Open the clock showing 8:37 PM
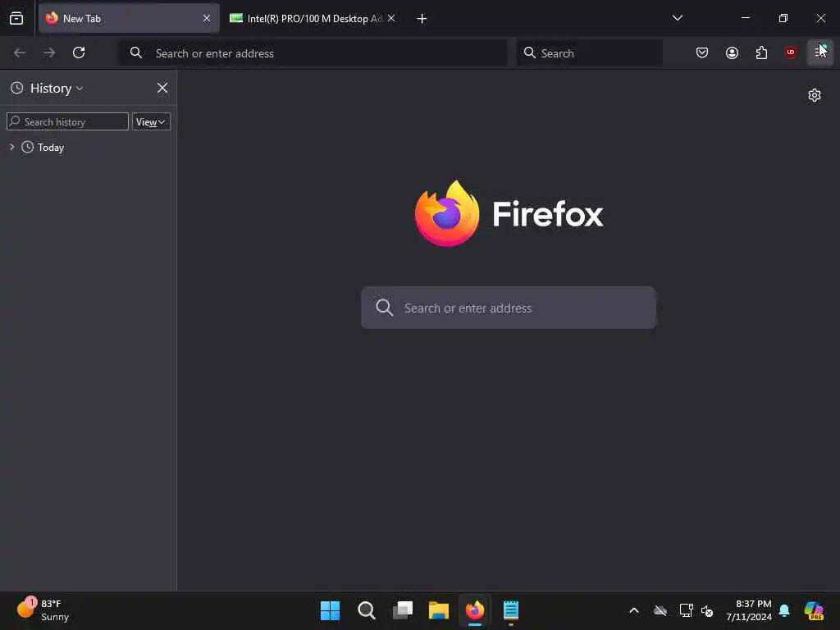 (748, 610)
